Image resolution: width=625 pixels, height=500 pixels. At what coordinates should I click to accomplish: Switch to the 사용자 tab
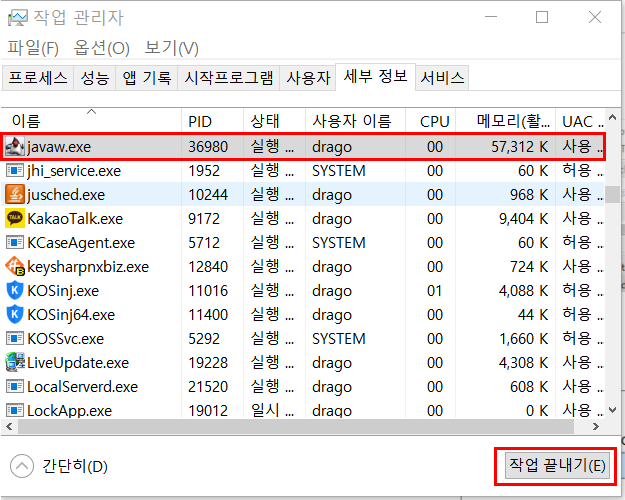point(308,77)
